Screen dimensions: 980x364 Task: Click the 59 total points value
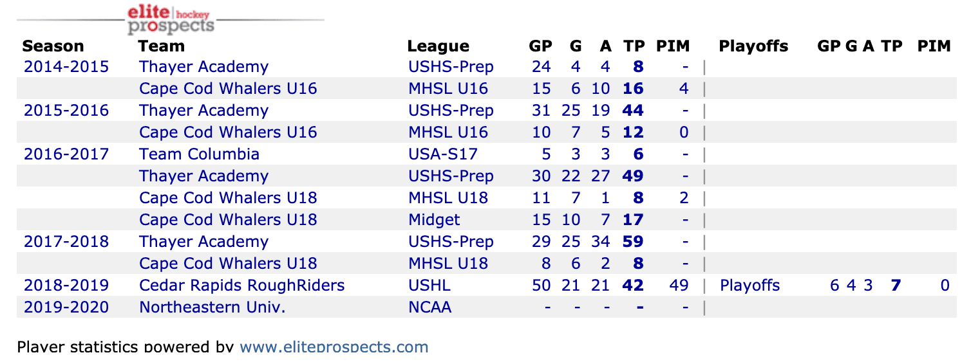[x=633, y=242]
